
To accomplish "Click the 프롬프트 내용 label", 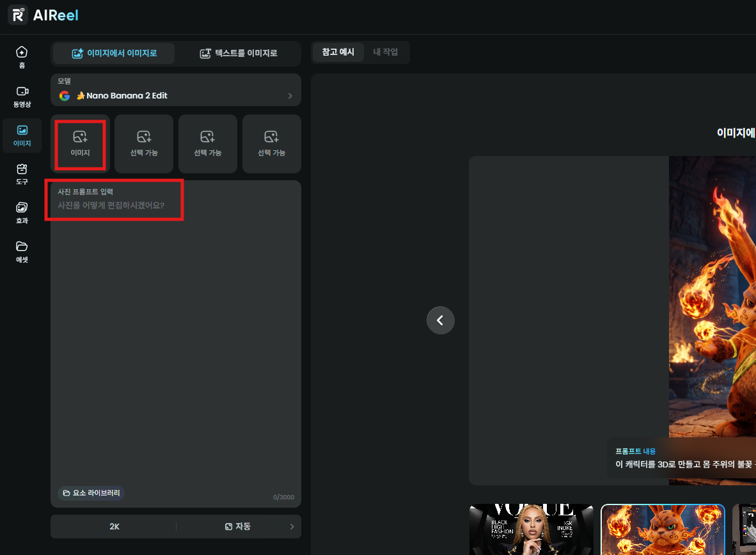I will [636, 451].
